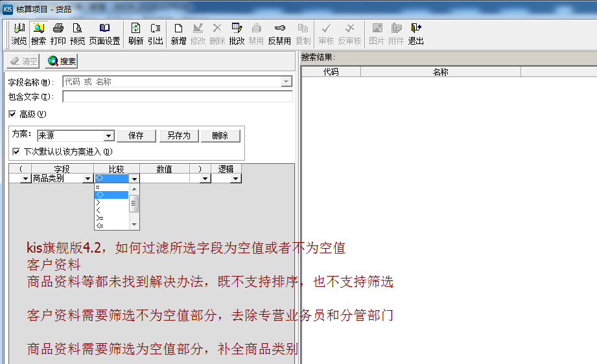597x364 pixels.
Task: Click the 浏览 browse toolbar icon
Action: (x=19, y=34)
